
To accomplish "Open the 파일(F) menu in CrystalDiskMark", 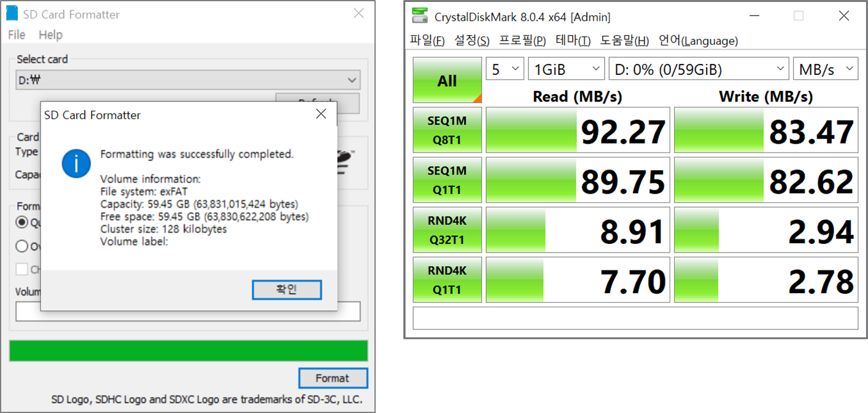I will point(427,41).
